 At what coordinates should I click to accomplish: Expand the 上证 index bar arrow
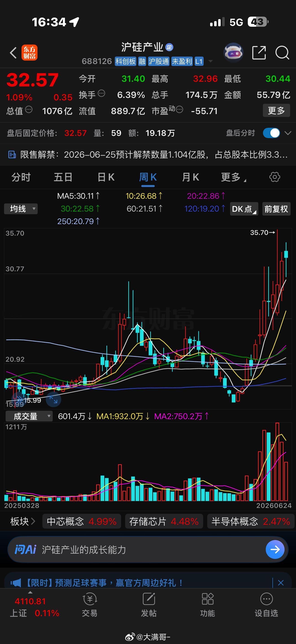point(30,593)
